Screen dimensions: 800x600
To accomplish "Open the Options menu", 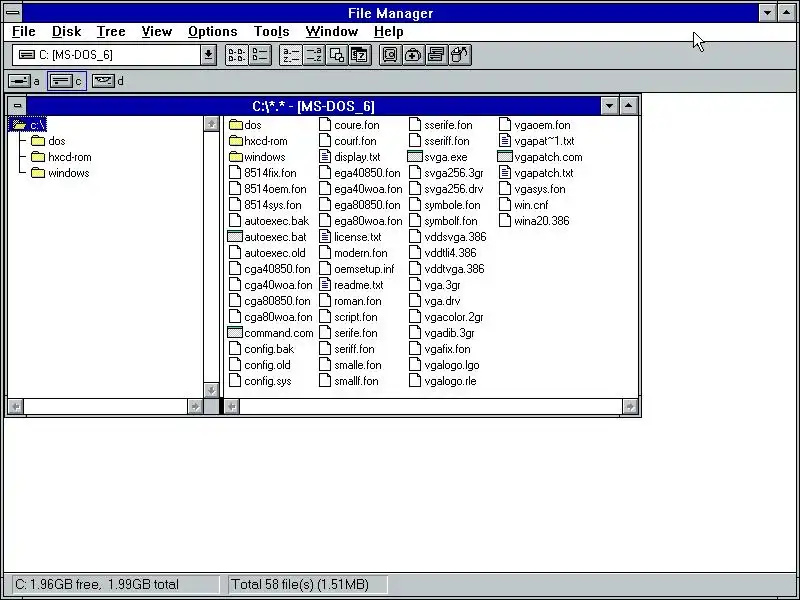I will coord(213,32).
